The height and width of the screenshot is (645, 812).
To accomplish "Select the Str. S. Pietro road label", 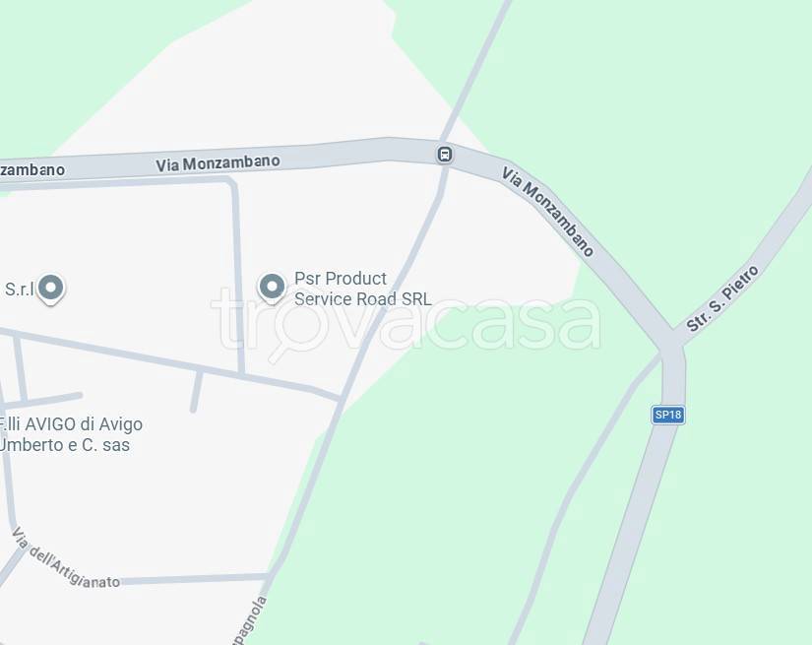I will pos(722,298).
